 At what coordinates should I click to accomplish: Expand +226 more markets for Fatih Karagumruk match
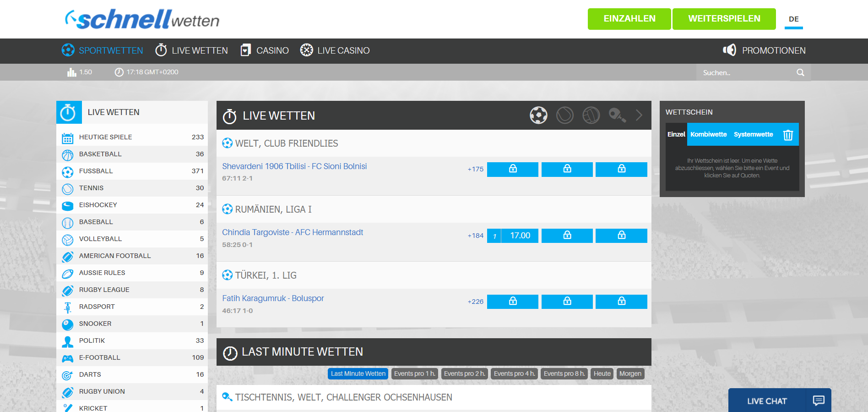pyautogui.click(x=475, y=302)
